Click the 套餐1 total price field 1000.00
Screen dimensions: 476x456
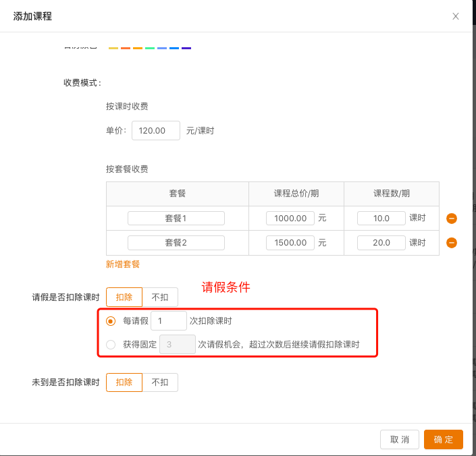(x=290, y=219)
